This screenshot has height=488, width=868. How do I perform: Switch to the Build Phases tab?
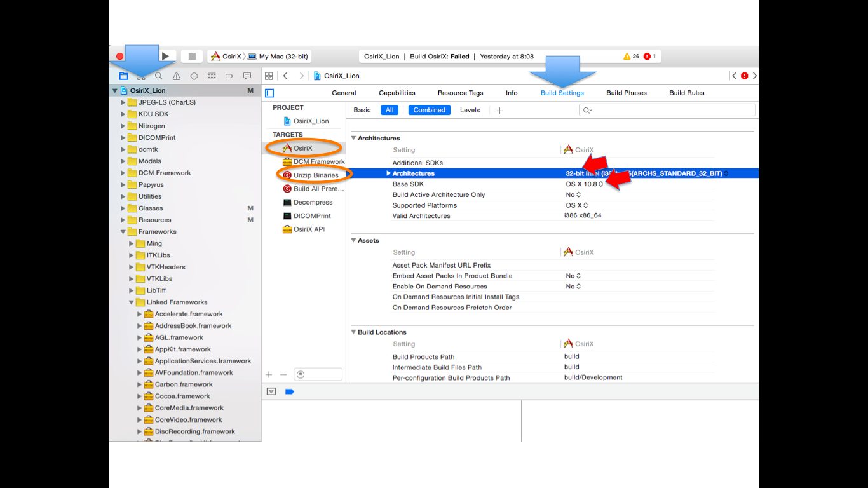pos(627,93)
